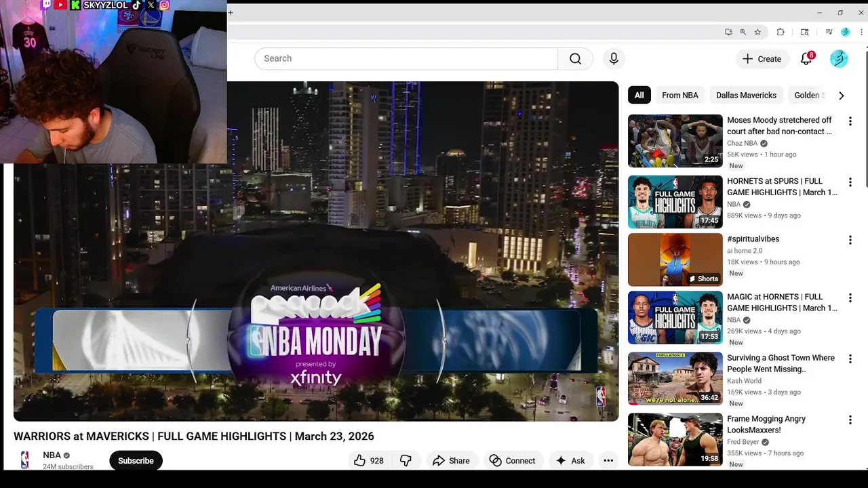Go to Fred Beyer channel
The height and width of the screenshot is (488, 868).
(743, 442)
